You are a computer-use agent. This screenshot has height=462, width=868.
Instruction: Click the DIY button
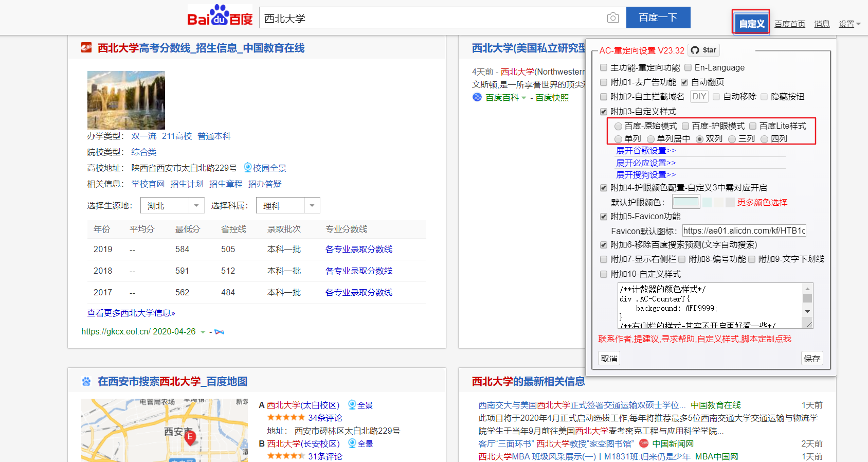tap(699, 96)
